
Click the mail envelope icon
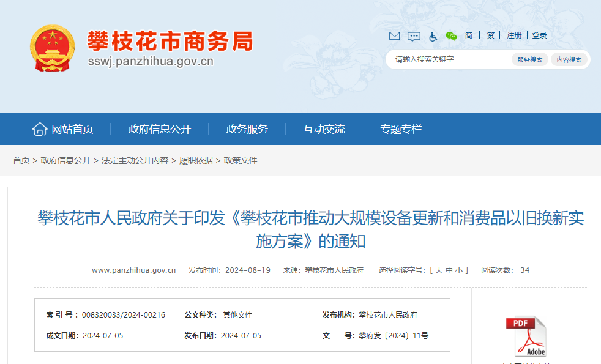(x=395, y=36)
